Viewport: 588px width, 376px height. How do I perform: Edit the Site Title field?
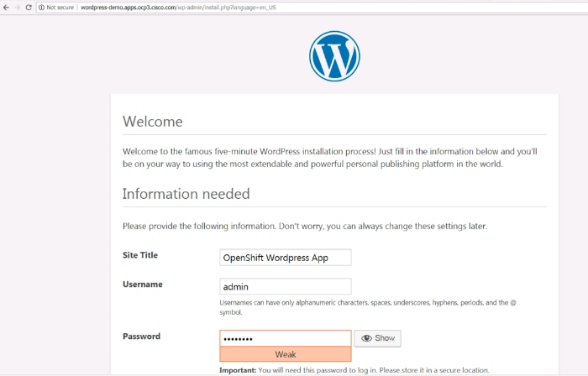(286, 258)
